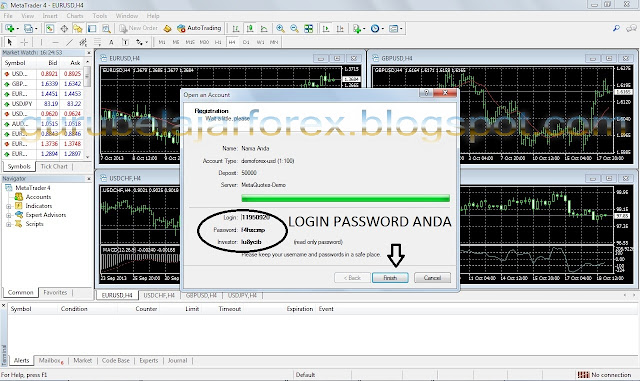This screenshot has height=381, width=640.
Task: Click the green registration progress bar
Action: pyautogui.click(x=346, y=198)
